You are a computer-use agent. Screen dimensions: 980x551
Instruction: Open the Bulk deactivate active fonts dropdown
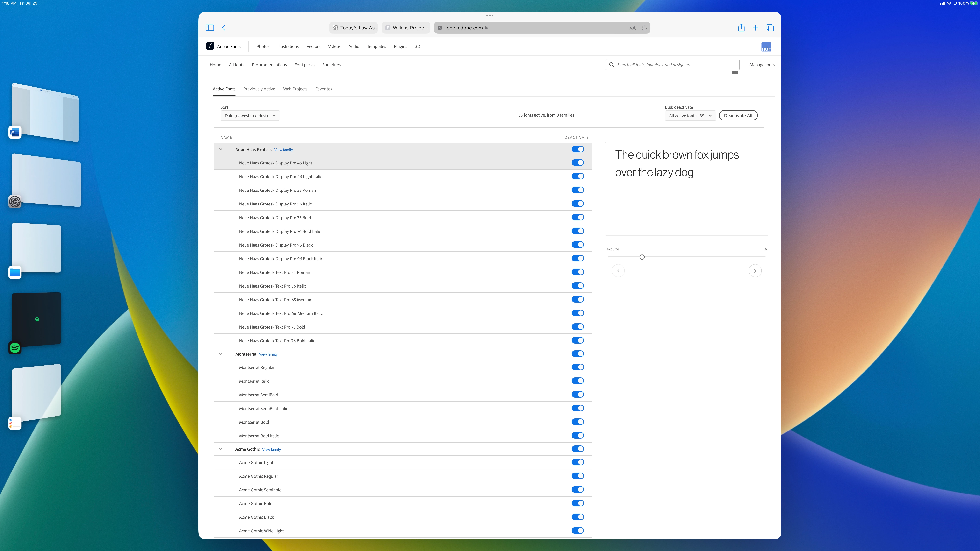(x=690, y=116)
